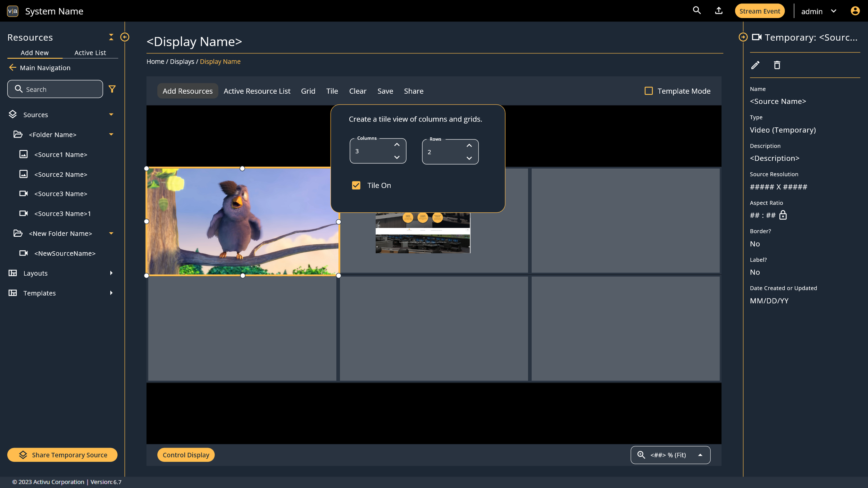This screenshot has width=868, height=488.
Task: Click the camera icon for <NewSourceName>
Action: [x=23, y=253]
